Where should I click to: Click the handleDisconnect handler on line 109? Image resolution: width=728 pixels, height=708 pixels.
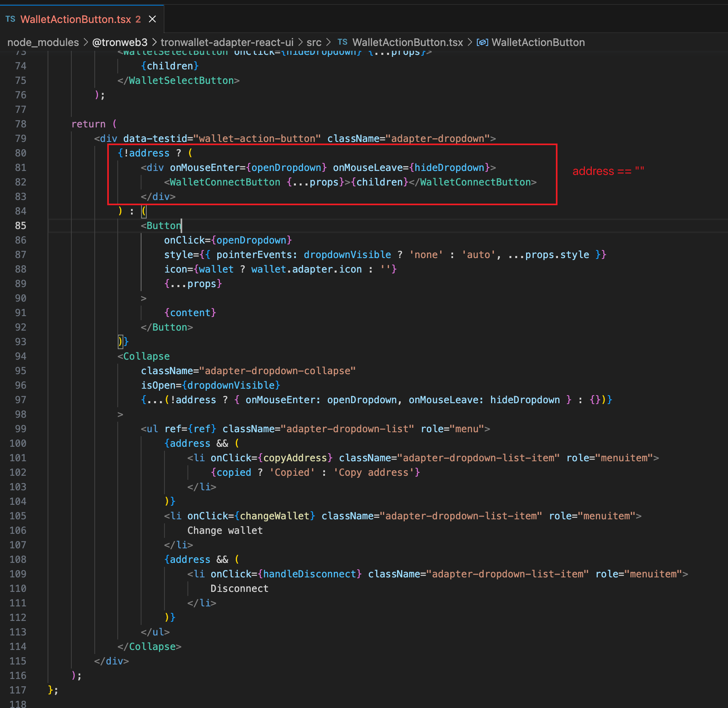pyautogui.click(x=310, y=574)
